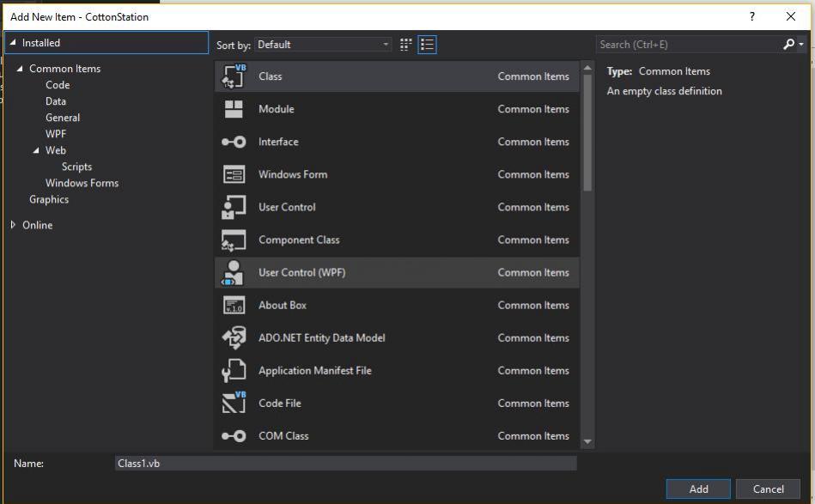Choose the Interface template icon
Viewport: 815px width, 504px height.
click(x=234, y=142)
